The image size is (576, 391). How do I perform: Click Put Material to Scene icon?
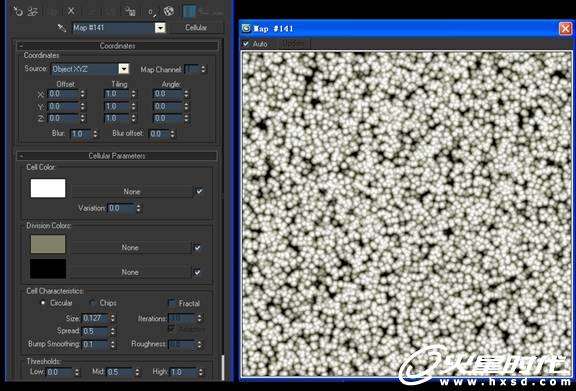[33, 11]
